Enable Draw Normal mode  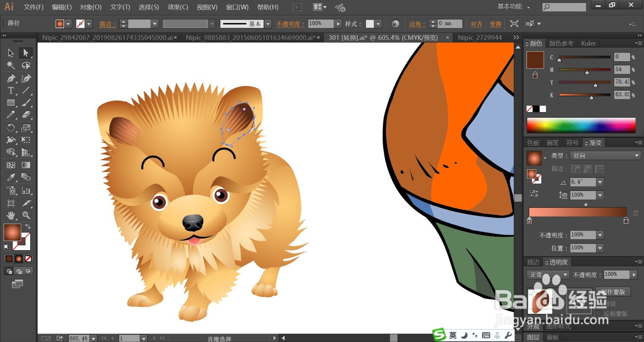tap(9, 271)
